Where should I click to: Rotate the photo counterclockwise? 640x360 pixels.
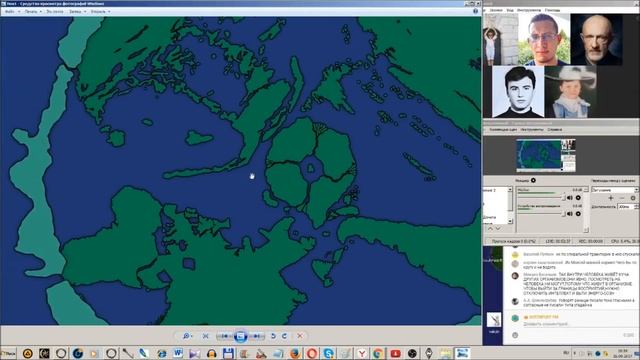pyautogui.click(x=273, y=336)
